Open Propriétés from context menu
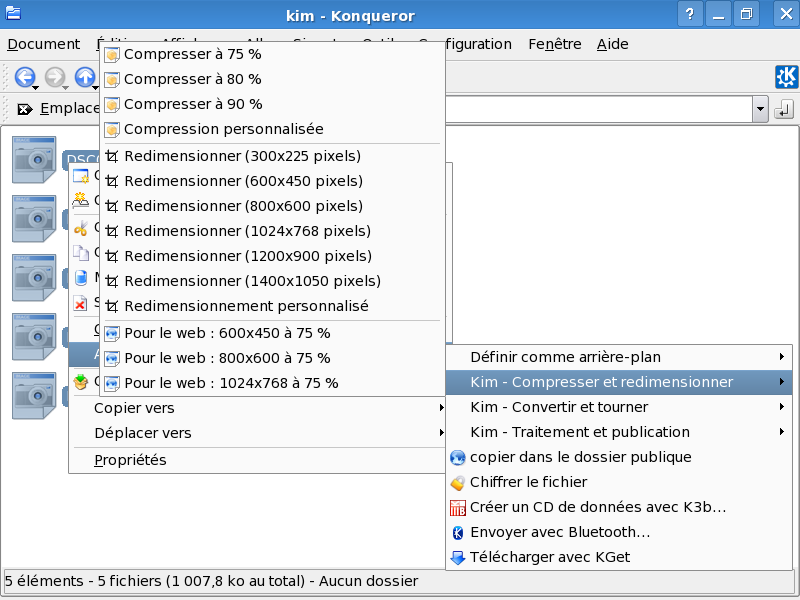The height and width of the screenshot is (600, 800). [257, 460]
